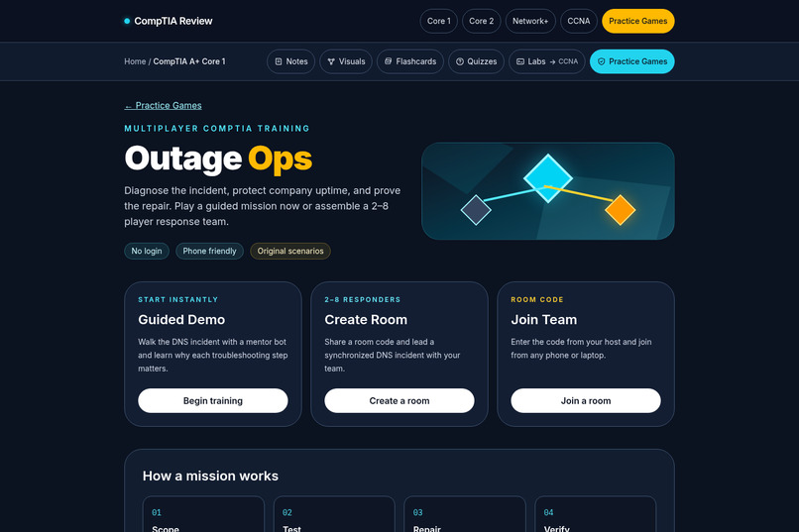Image resolution: width=799 pixels, height=532 pixels.
Task: Click the No login tag
Action: point(147,251)
